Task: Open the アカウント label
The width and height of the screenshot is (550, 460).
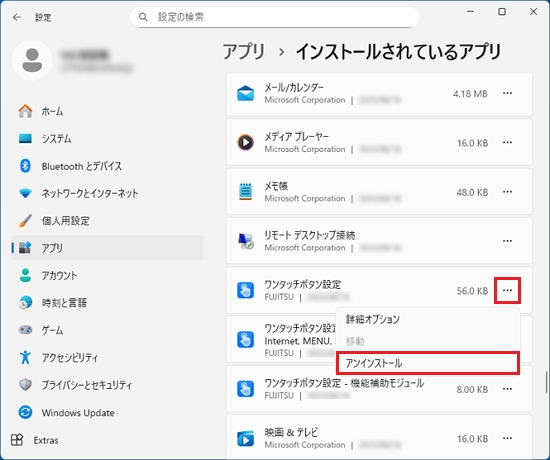Action: pyautogui.click(x=59, y=275)
